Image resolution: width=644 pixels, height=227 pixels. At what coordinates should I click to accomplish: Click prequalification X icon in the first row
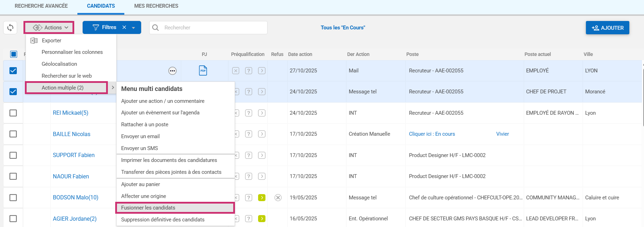[236, 71]
